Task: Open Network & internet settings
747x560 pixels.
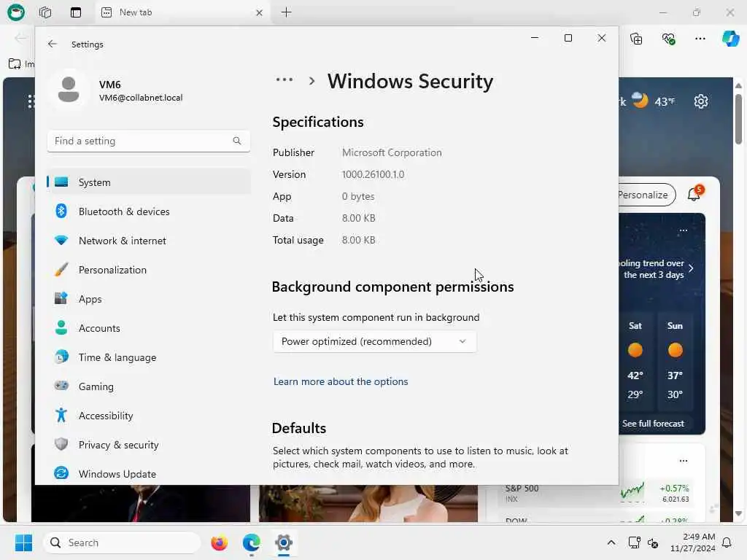Action: point(149,241)
